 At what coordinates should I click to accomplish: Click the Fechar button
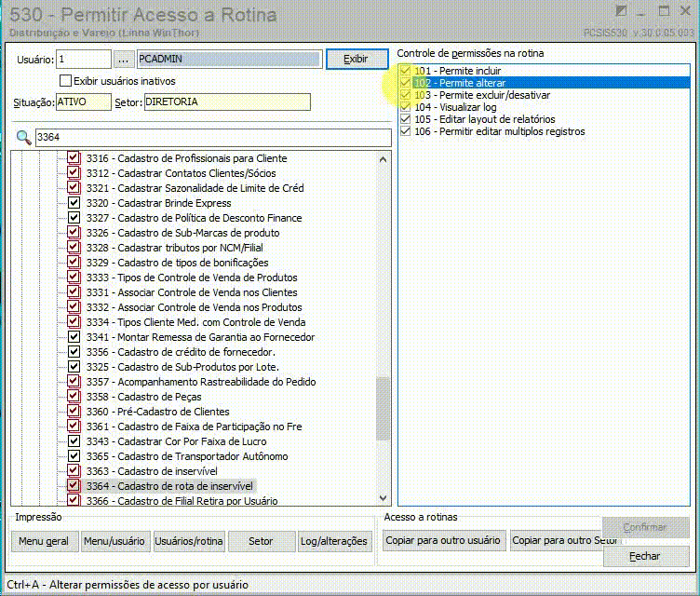click(645, 556)
